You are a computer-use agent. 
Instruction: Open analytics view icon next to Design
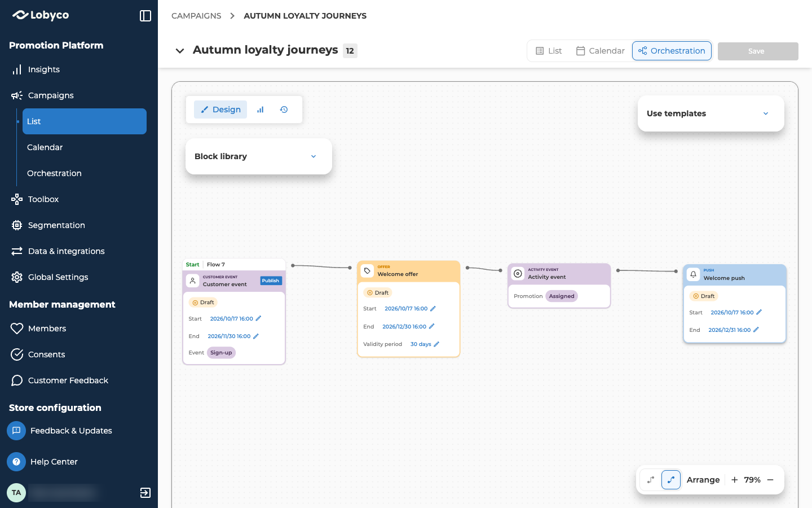260,110
